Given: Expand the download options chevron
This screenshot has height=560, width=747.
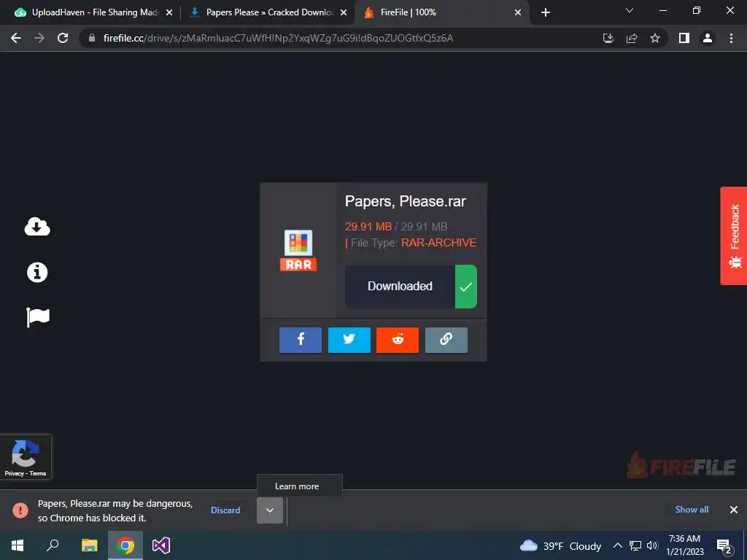Looking at the screenshot, I should tap(270, 510).
